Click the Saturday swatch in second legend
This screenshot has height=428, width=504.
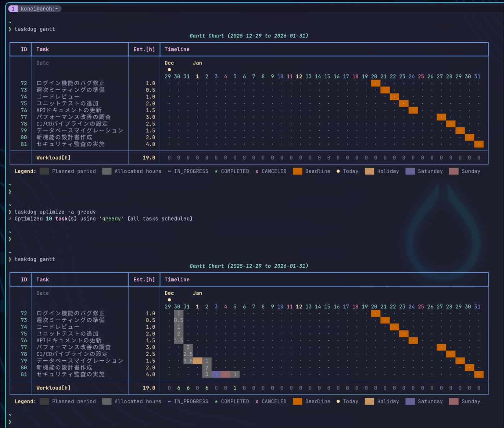point(410,401)
